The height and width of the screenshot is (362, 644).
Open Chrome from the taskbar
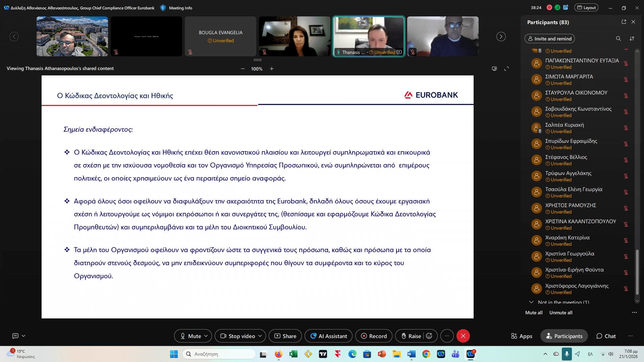click(426, 354)
